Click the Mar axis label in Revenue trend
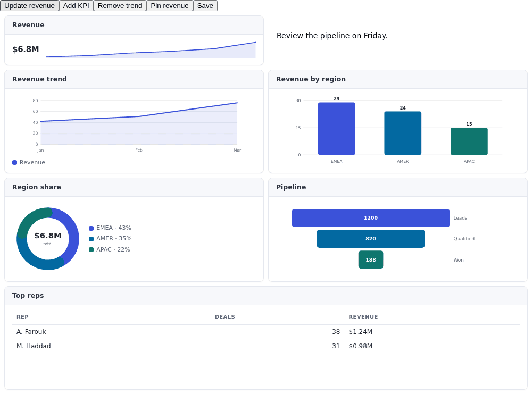 (x=237, y=150)
